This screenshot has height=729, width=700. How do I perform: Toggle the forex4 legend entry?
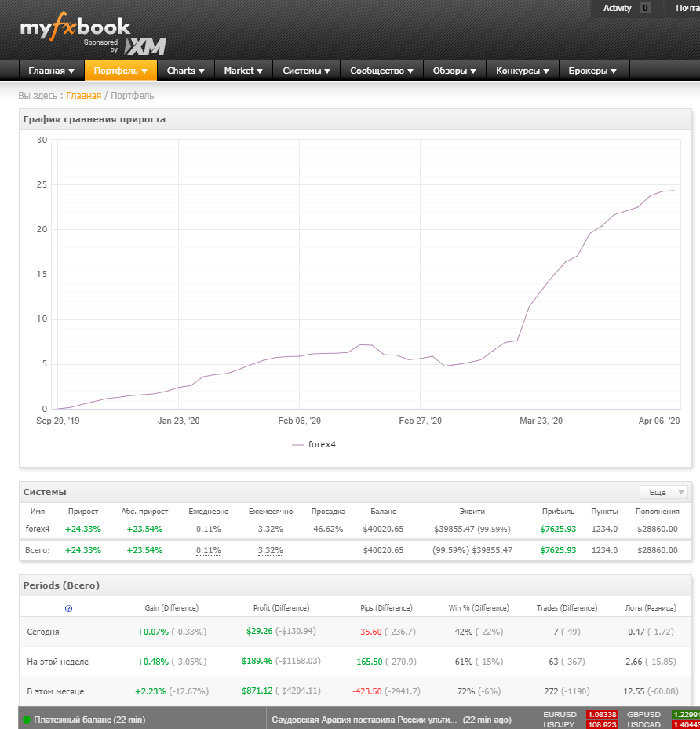314,444
